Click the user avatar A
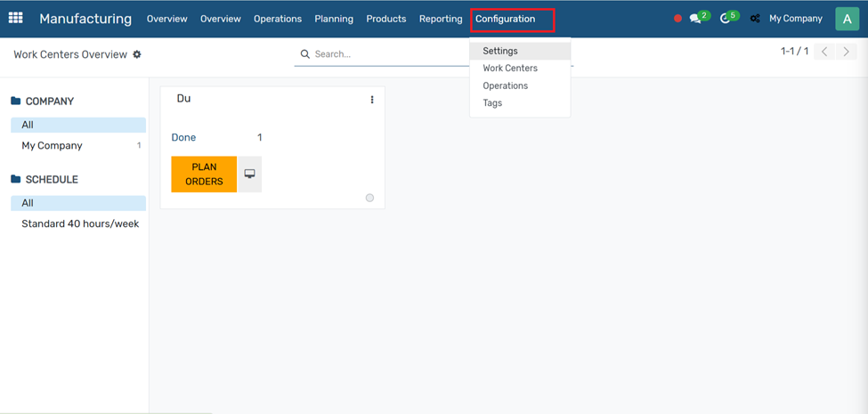 846,19
